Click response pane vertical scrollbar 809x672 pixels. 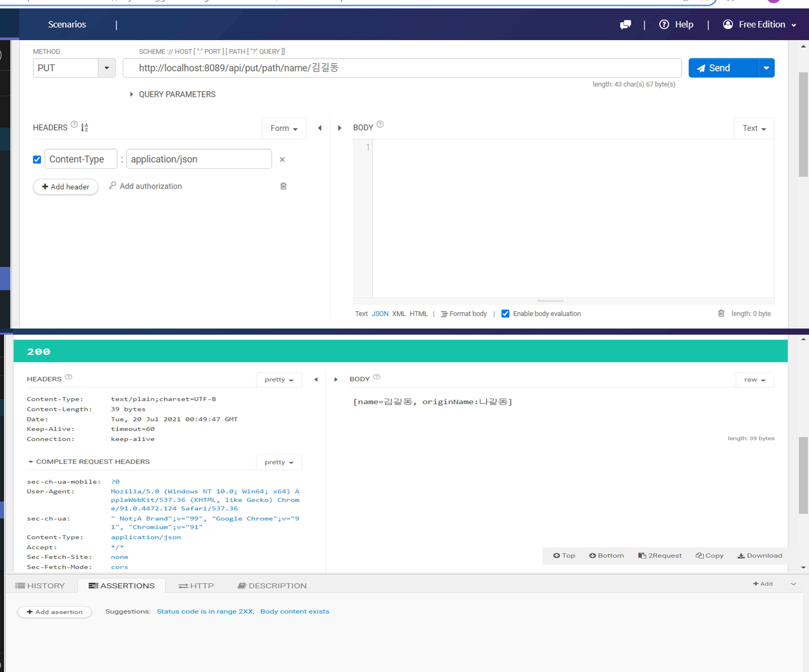pos(803,475)
